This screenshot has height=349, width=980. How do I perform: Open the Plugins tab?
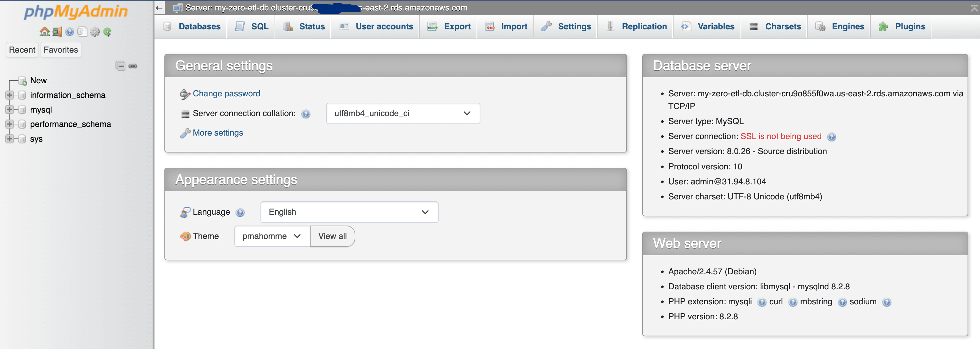pos(901,26)
